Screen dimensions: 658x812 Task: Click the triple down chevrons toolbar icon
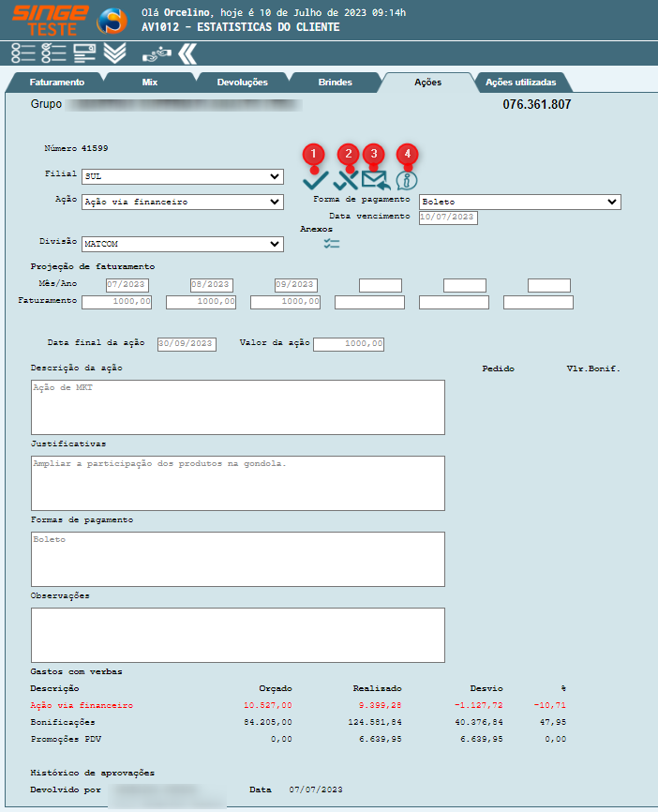(114, 53)
